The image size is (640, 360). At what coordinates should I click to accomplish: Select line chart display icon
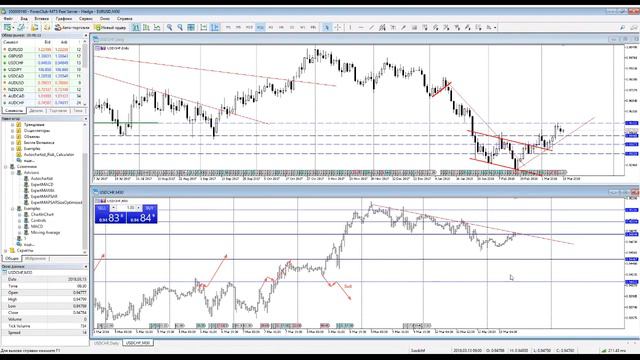tap(157, 27)
